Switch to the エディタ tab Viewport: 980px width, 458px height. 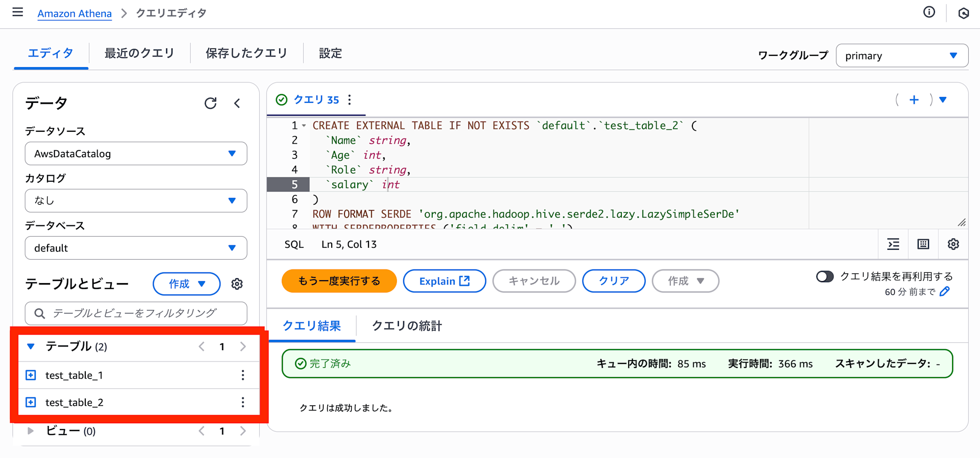tap(50, 53)
